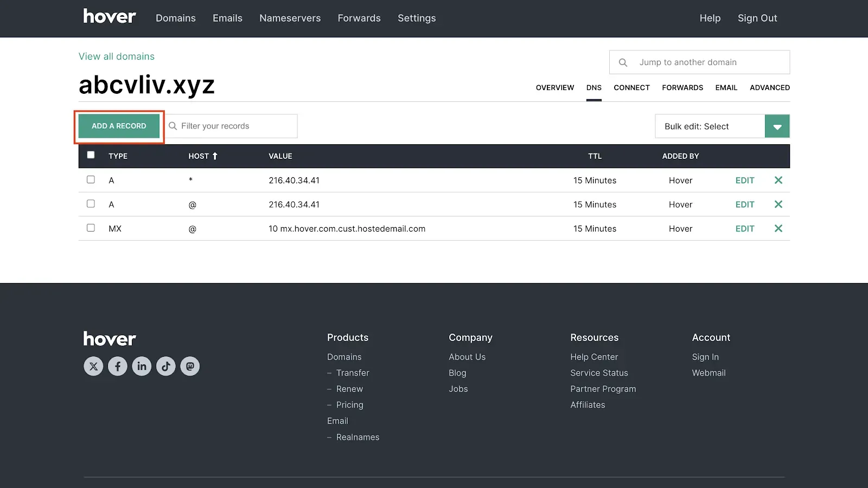Click the ADD A RECORD button
The height and width of the screenshot is (488, 868).
click(x=119, y=126)
